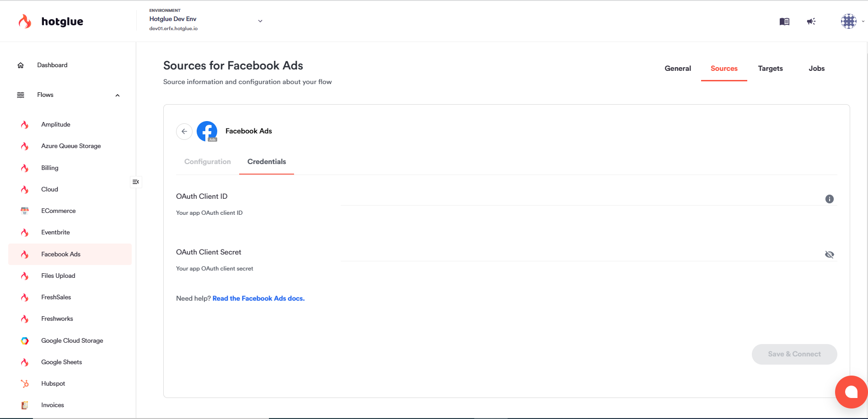Screen dimensions: 868x419
Task: Switch to the Sources tab
Action: point(724,69)
